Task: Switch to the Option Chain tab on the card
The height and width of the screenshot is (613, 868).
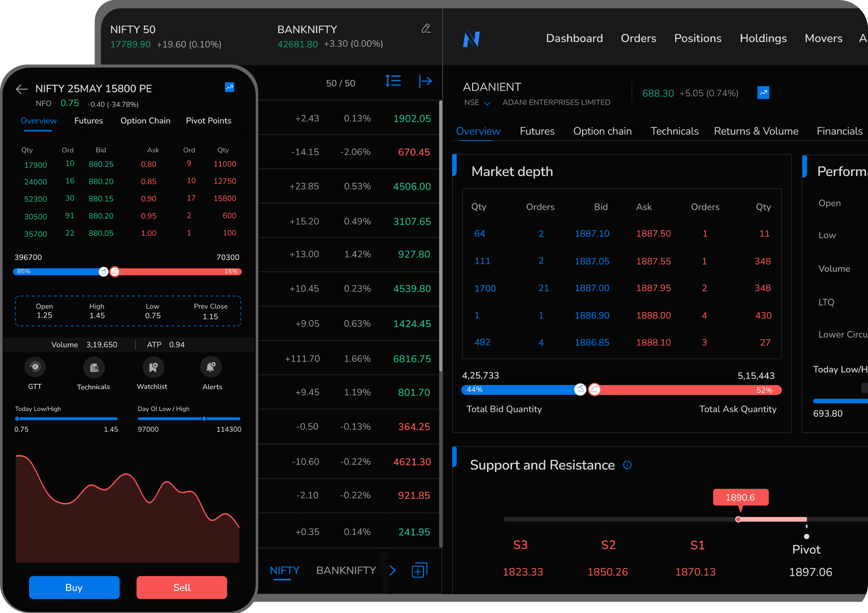Action: click(x=145, y=121)
